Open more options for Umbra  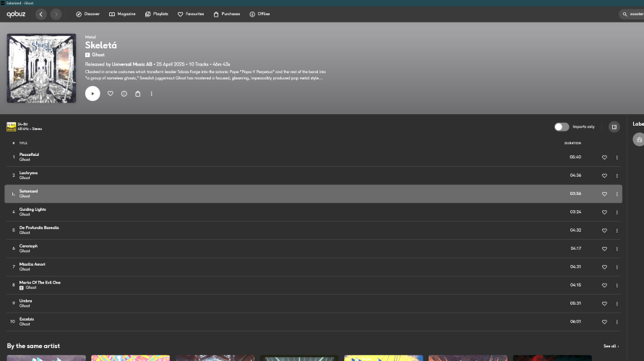617,303
